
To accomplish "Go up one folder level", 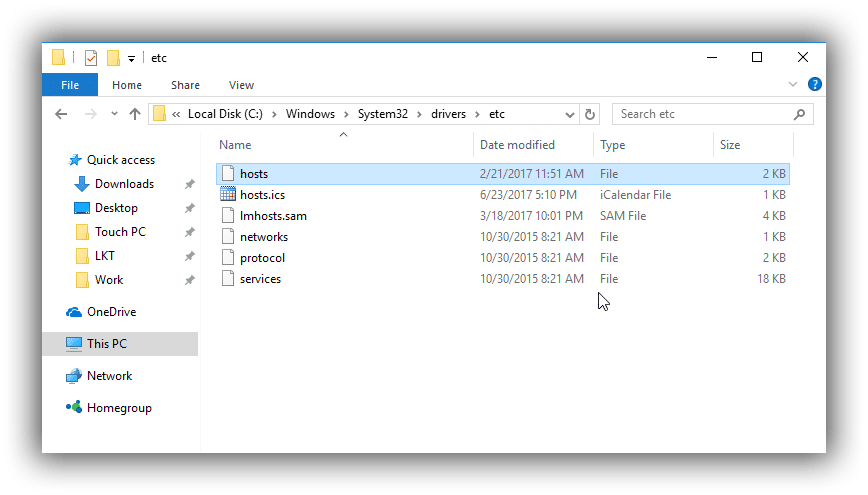I will (135, 114).
